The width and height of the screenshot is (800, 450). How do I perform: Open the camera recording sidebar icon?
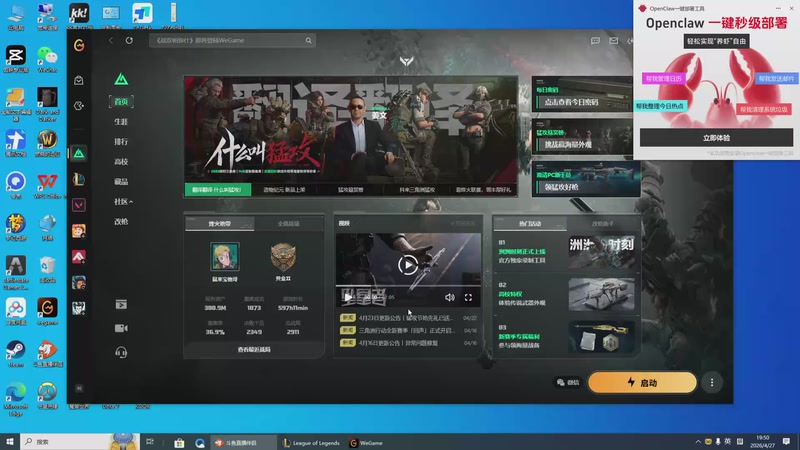[121, 328]
